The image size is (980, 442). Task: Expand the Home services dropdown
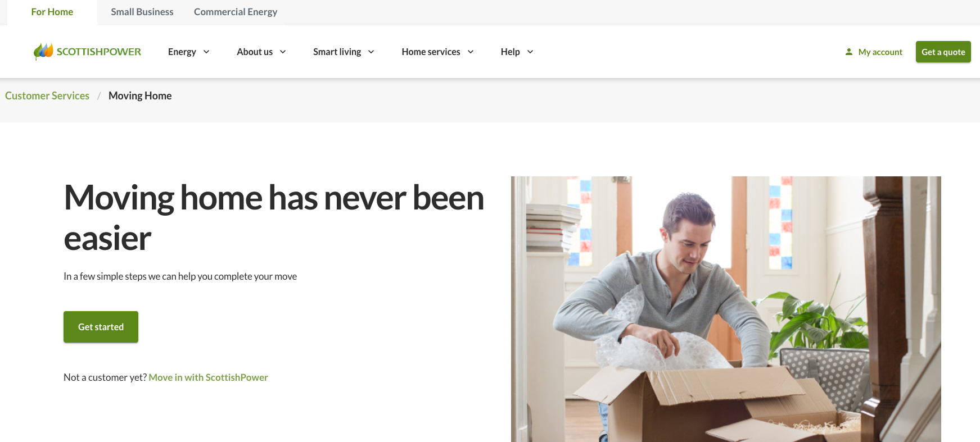pyautogui.click(x=437, y=52)
